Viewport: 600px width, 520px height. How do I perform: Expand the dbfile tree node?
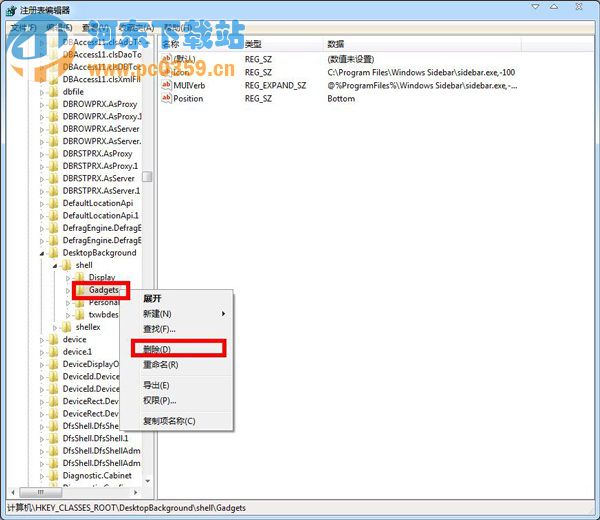tap(42, 92)
